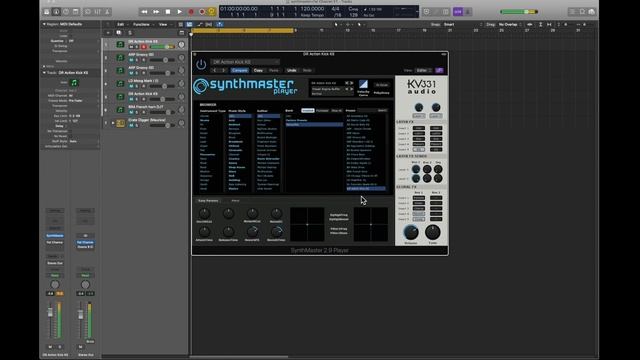Open the left-click Pointer tool menu
This screenshot has width=640, height=360.
coord(337,24)
